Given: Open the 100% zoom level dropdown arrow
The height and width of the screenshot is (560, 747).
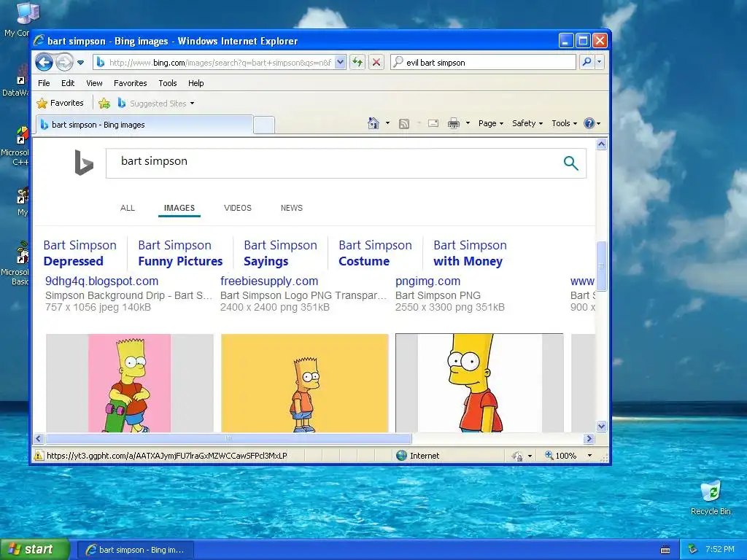Looking at the screenshot, I should pos(589,456).
